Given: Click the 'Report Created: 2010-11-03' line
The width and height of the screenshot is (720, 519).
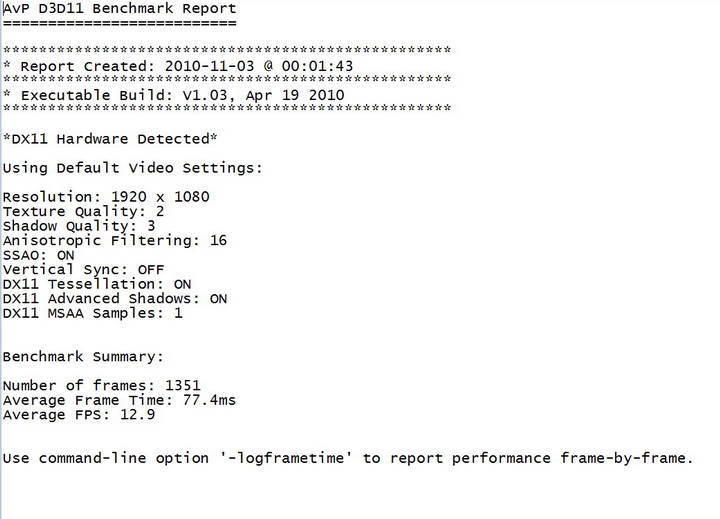Looking at the screenshot, I should [178, 66].
